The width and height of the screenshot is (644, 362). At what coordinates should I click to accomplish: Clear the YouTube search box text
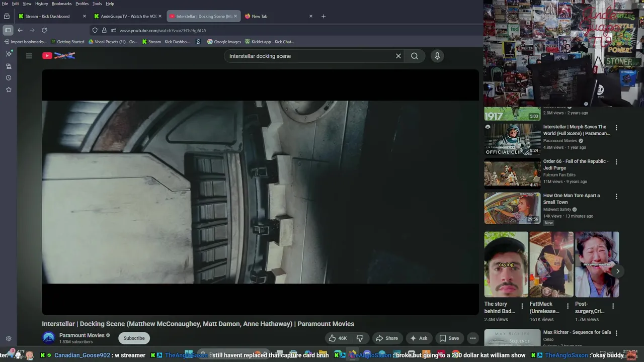pyautogui.click(x=398, y=56)
